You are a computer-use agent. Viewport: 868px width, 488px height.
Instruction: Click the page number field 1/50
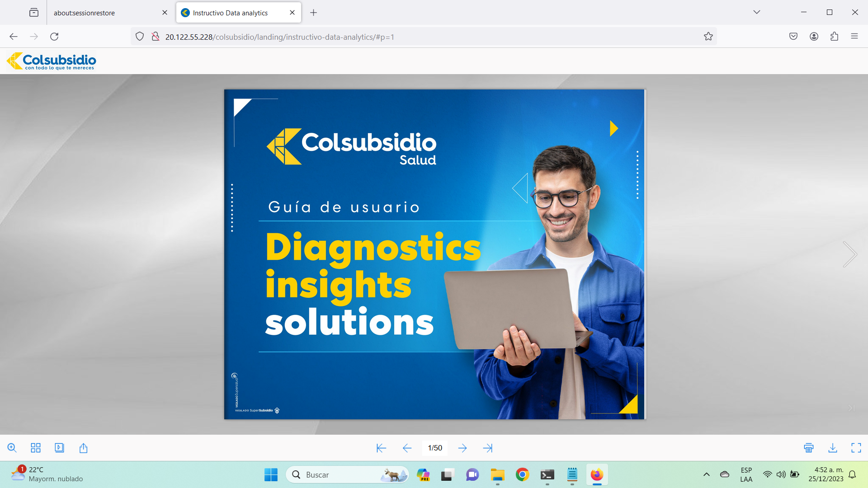click(435, 448)
